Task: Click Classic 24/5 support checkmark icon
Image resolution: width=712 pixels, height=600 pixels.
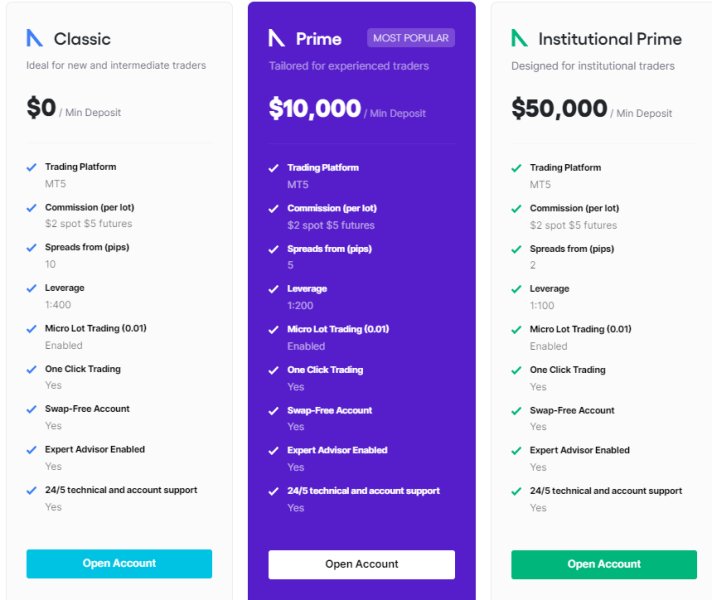Action: click(32, 490)
